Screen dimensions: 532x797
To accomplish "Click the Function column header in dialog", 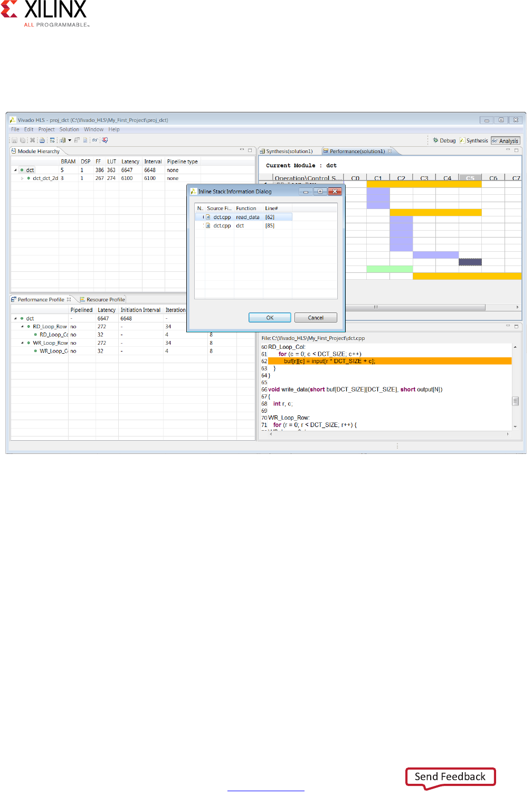I will pos(248,208).
